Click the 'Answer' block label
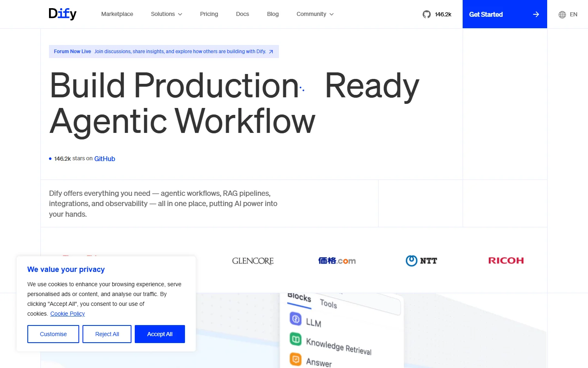 [x=319, y=363]
